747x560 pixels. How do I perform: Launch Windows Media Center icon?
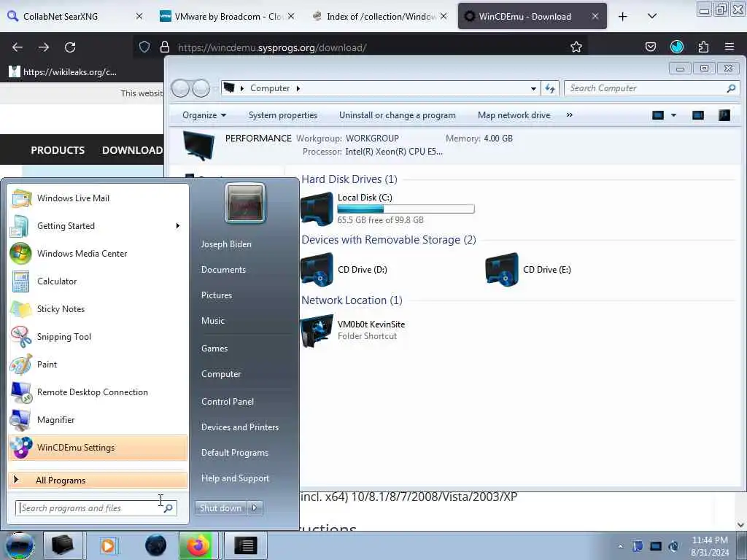click(x=21, y=253)
